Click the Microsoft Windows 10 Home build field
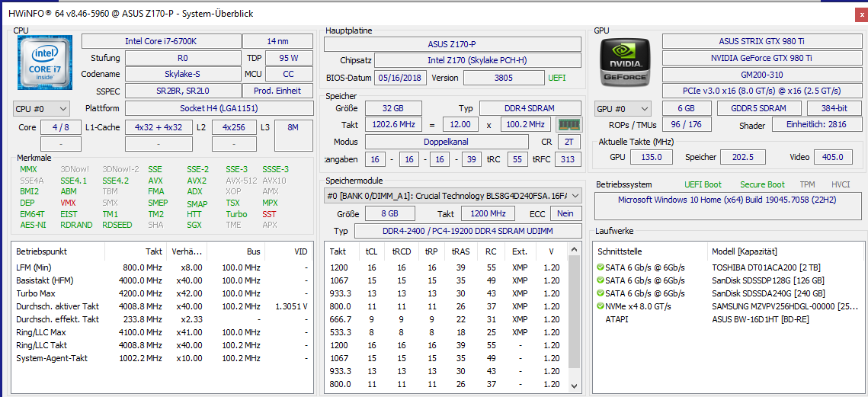The height and width of the screenshot is (397, 868). (x=728, y=206)
